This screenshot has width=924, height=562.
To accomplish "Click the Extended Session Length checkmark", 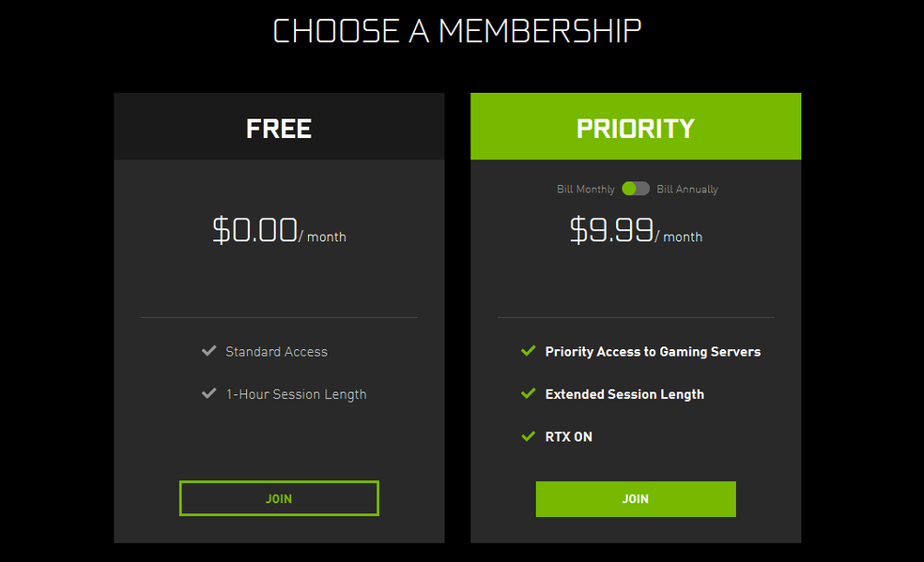I will pyautogui.click(x=528, y=394).
